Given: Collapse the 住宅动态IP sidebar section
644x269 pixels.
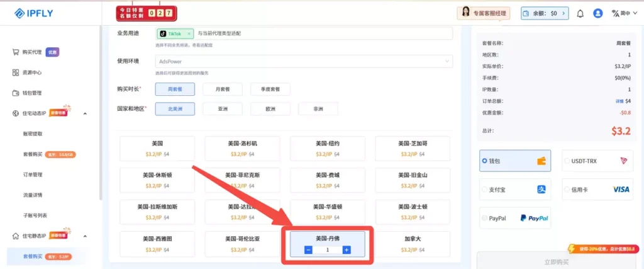Looking at the screenshot, I should (85, 113).
